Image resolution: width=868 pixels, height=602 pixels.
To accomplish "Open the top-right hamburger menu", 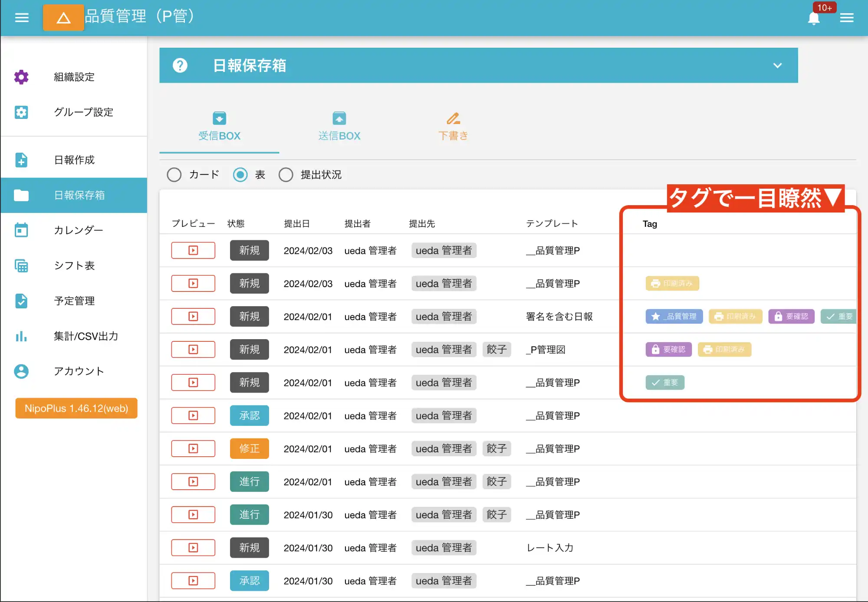I will coord(846,18).
